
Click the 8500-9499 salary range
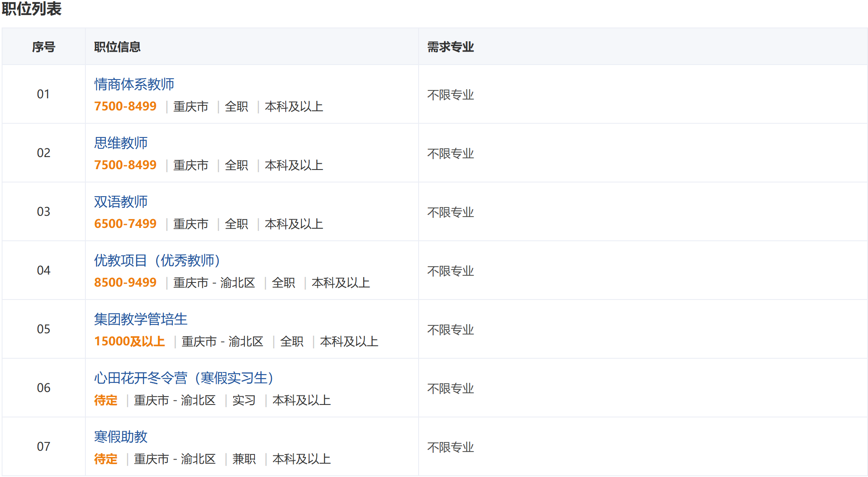(x=125, y=282)
